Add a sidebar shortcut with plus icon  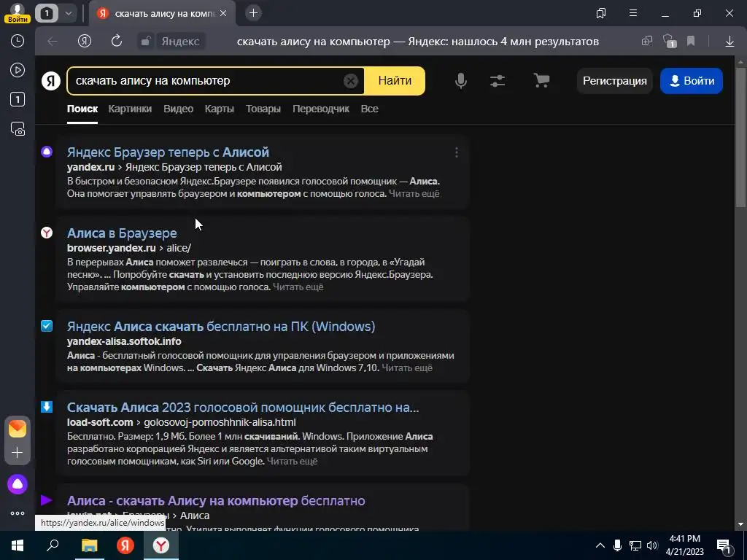point(18,452)
